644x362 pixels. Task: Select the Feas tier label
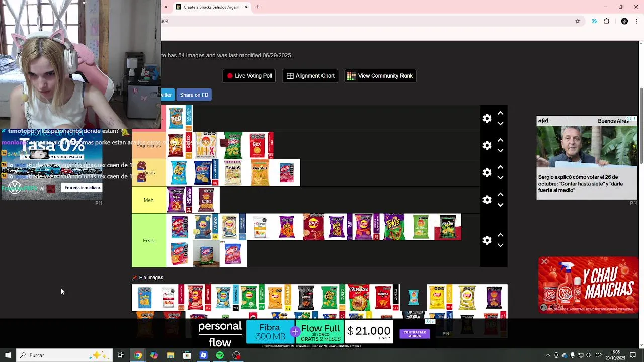[148, 240]
